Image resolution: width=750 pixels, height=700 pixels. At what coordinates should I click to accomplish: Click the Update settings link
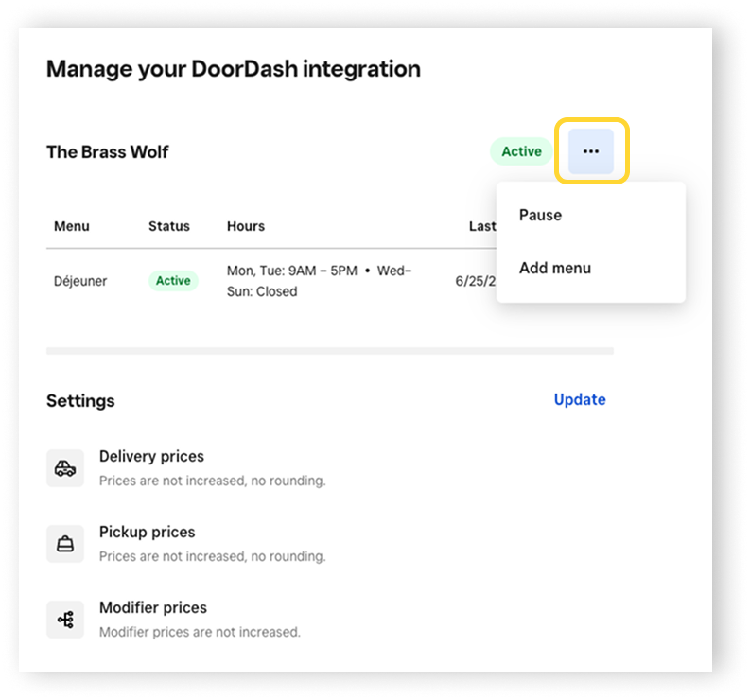pos(580,399)
